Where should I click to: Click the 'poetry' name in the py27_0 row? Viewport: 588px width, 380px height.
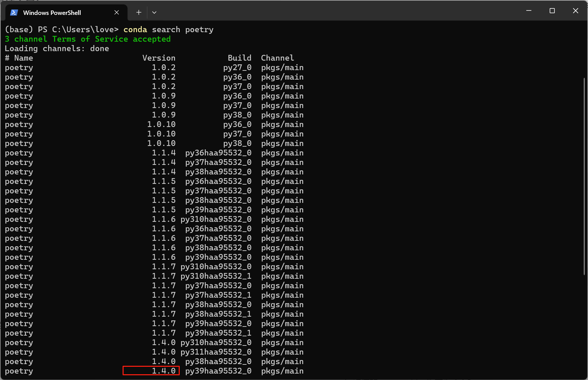click(x=19, y=68)
